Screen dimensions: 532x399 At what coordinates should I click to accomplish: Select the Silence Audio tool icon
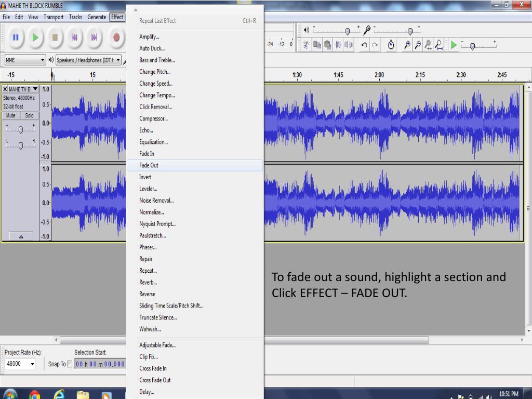[x=349, y=45]
